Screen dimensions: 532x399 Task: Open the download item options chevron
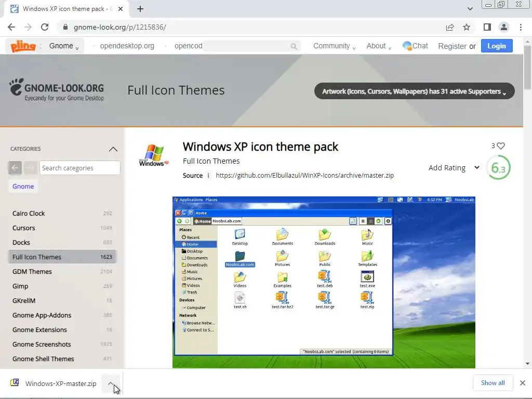click(x=111, y=383)
